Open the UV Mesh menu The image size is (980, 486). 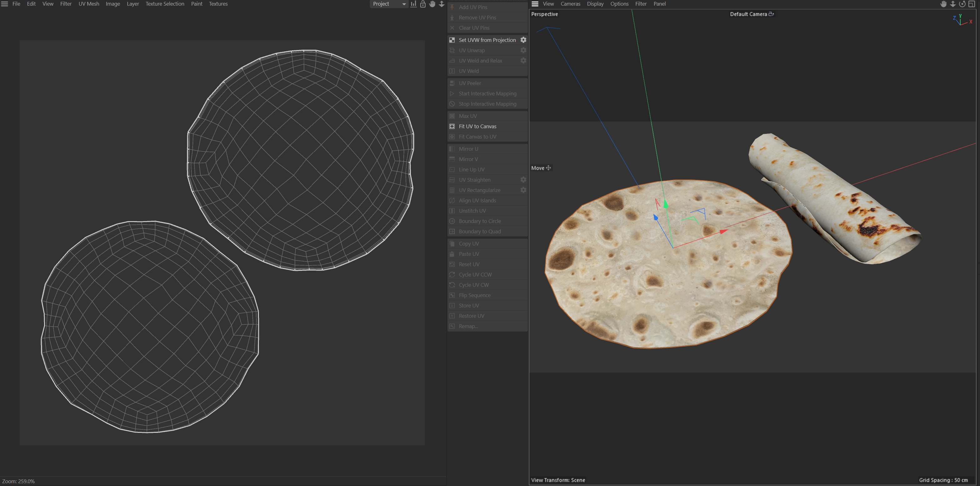pos(88,4)
